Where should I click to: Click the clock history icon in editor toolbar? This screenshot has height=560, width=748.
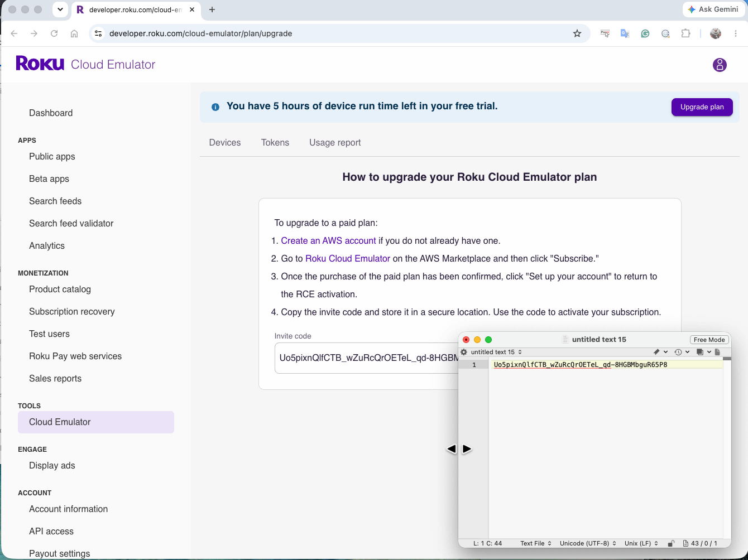click(678, 352)
